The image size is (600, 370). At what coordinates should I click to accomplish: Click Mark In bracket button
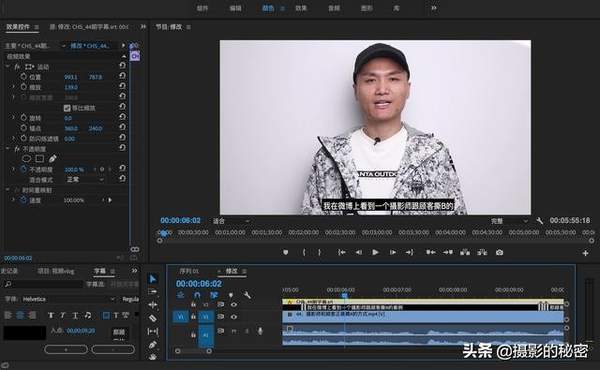point(304,253)
